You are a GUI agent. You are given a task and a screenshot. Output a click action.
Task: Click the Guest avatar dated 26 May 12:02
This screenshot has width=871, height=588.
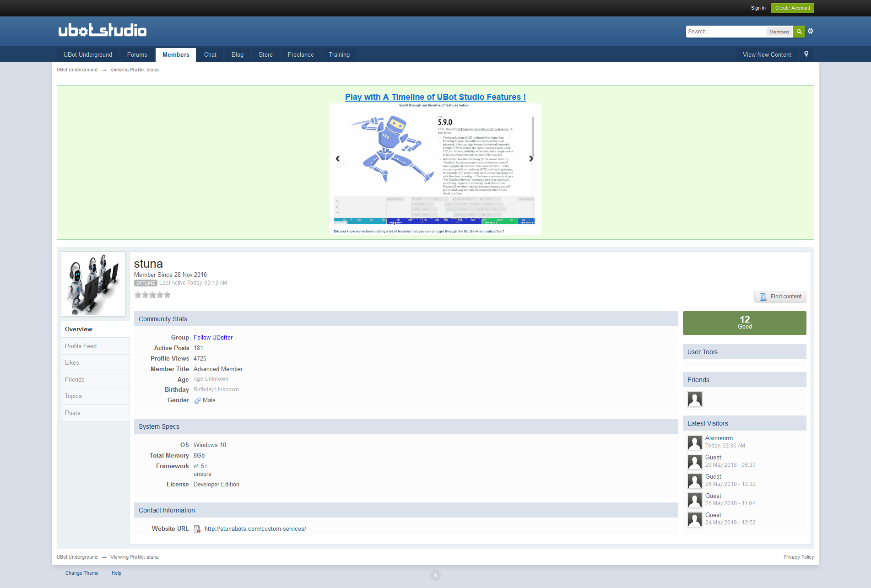pyautogui.click(x=695, y=481)
